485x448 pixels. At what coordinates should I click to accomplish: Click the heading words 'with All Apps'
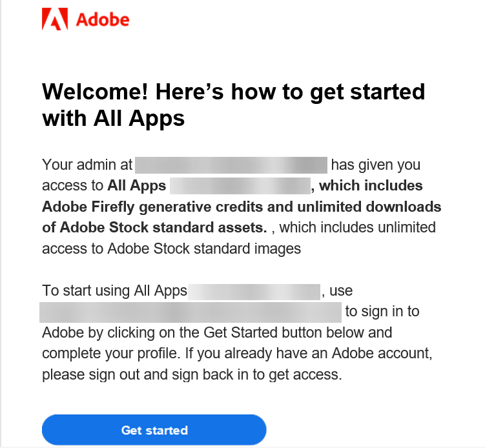pos(114,119)
